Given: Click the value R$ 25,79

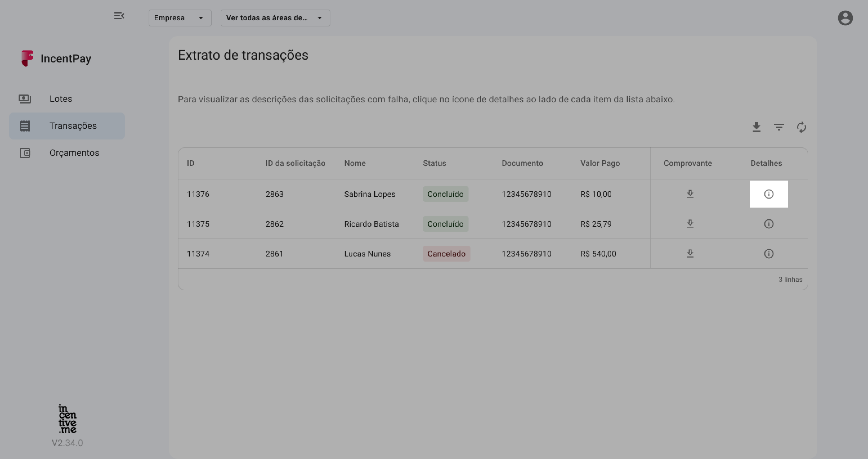Looking at the screenshot, I should pos(596,224).
